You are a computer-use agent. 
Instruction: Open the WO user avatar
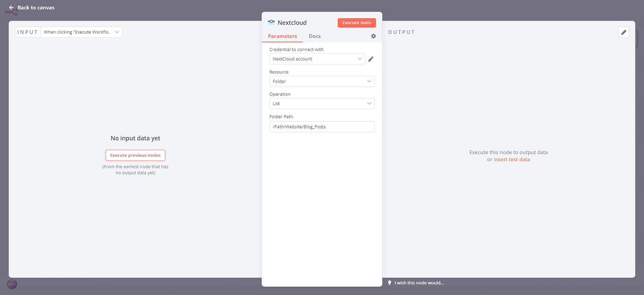coord(12,284)
